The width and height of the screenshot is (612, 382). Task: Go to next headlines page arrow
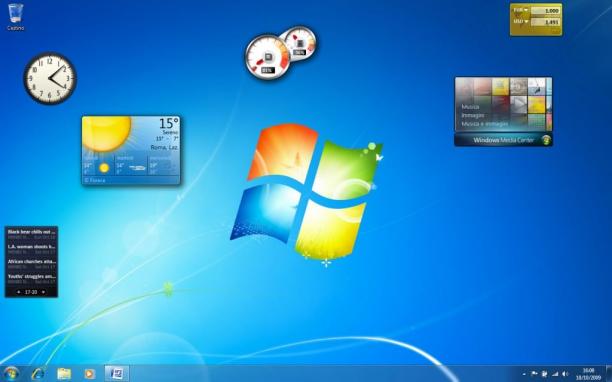(x=43, y=292)
